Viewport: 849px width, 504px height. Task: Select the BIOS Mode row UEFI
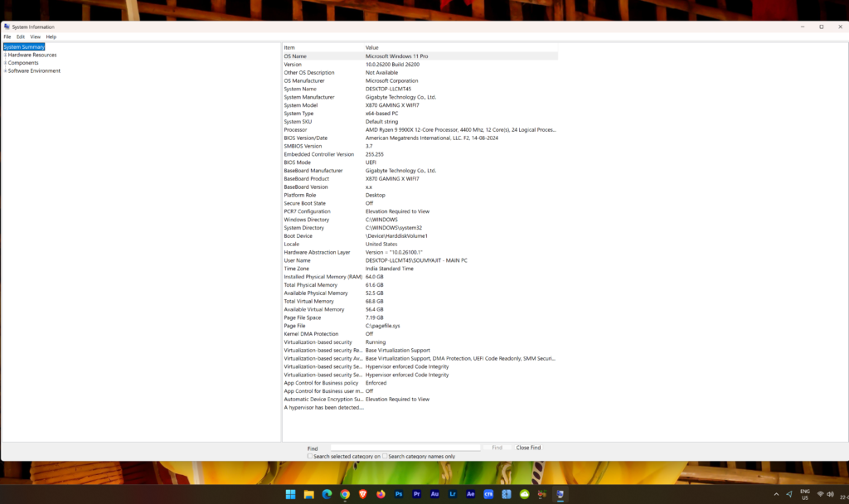(420, 162)
